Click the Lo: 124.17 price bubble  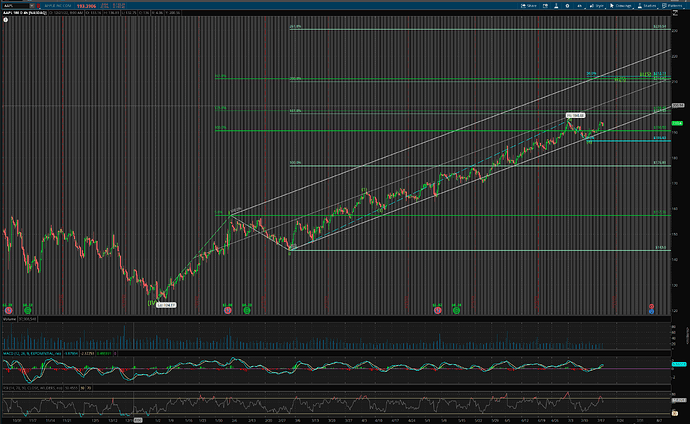pyautogui.click(x=166, y=305)
